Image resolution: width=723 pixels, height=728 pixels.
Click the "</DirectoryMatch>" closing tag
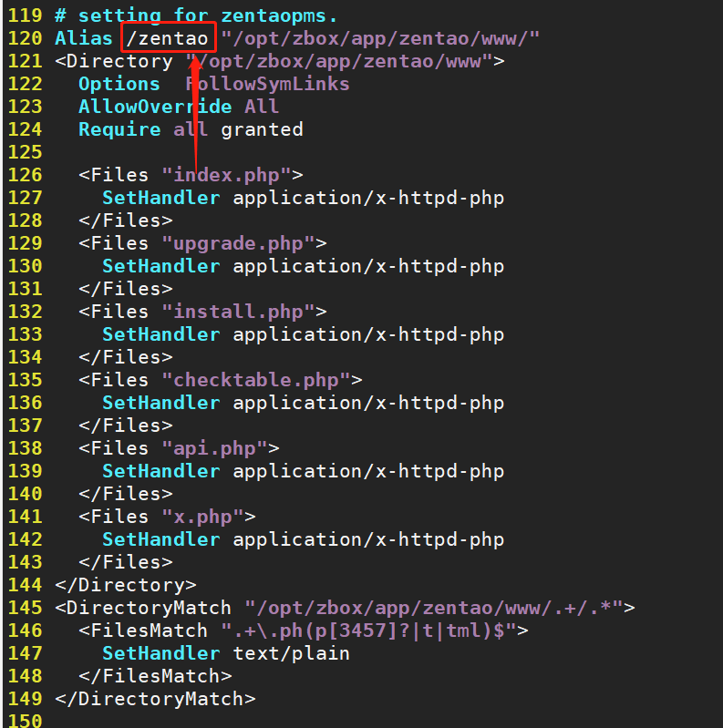(155, 698)
